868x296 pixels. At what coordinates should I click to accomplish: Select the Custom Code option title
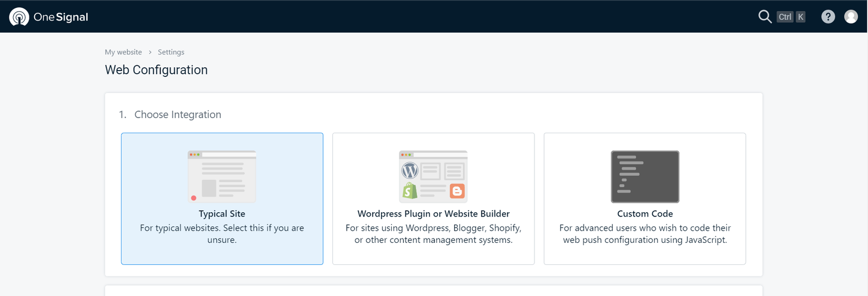pyautogui.click(x=645, y=214)
